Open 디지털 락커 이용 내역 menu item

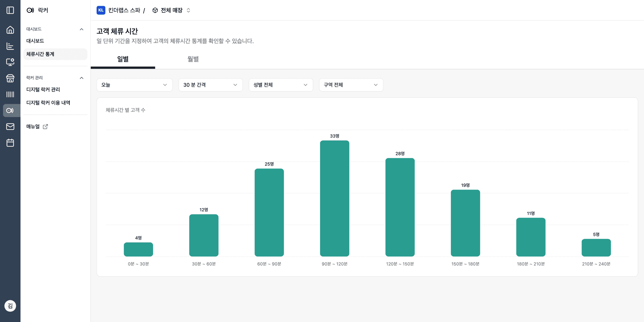click(55, 103)
